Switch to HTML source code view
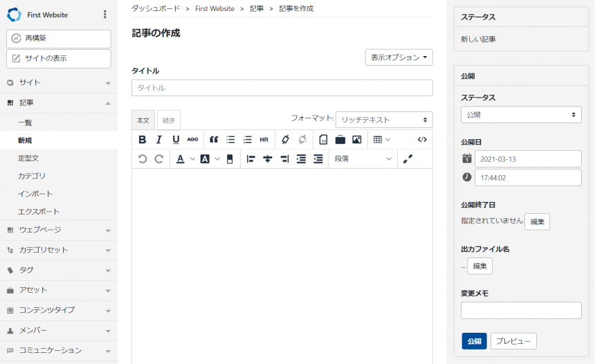This screenshot has width=595, height=364. click(x=422, y=140)
